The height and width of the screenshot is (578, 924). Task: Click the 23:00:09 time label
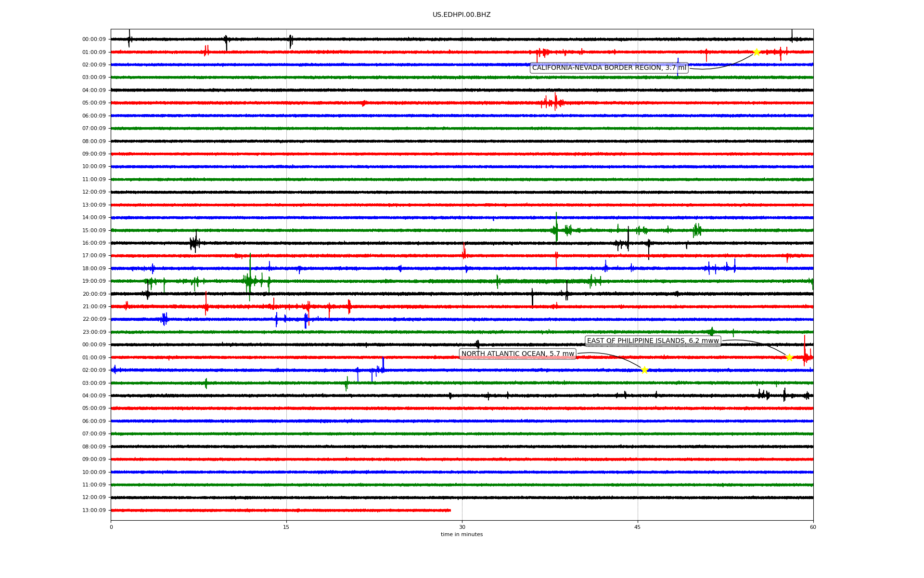tap(94, 332)
